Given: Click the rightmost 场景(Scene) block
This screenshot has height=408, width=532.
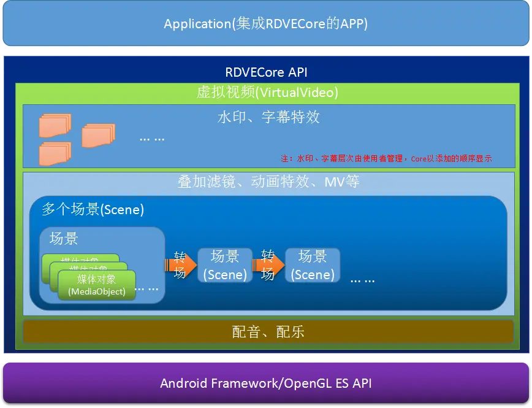Looking at the screenshot, I should point(313,265).
